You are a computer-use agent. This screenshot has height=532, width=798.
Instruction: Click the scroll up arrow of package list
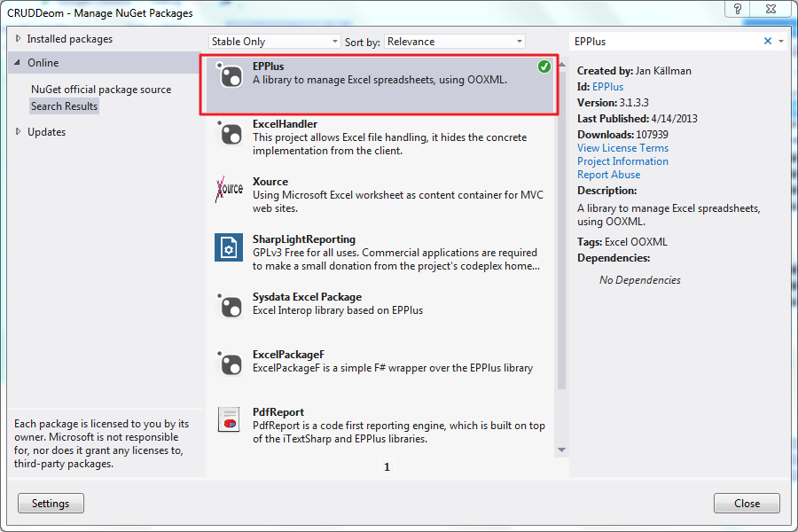(562, 65)
